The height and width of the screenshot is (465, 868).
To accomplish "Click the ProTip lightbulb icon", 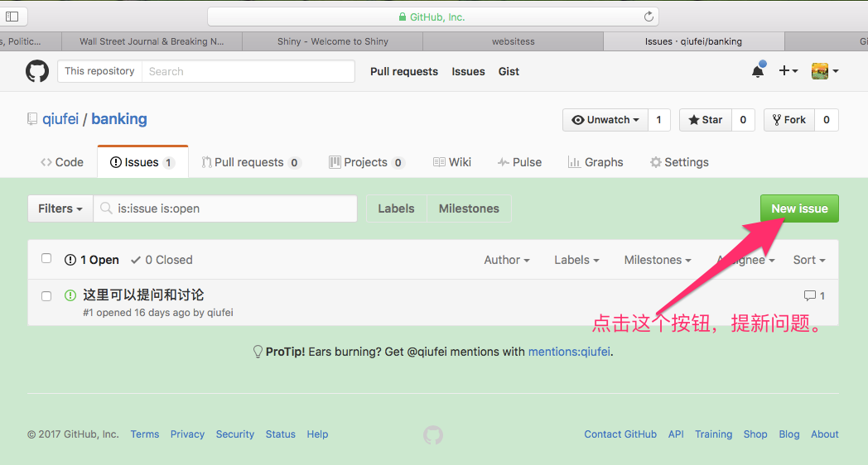I will pos(258,352).
